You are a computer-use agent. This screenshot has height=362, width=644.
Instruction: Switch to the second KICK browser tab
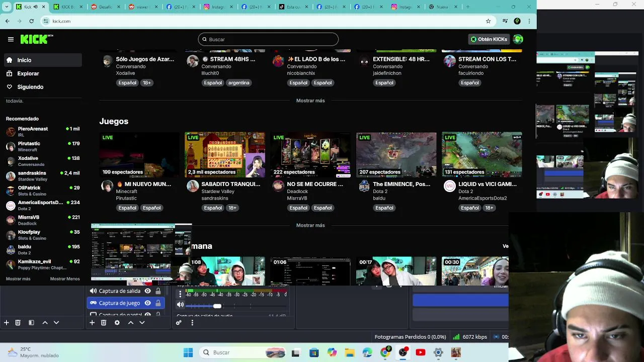tap(67, 7)
